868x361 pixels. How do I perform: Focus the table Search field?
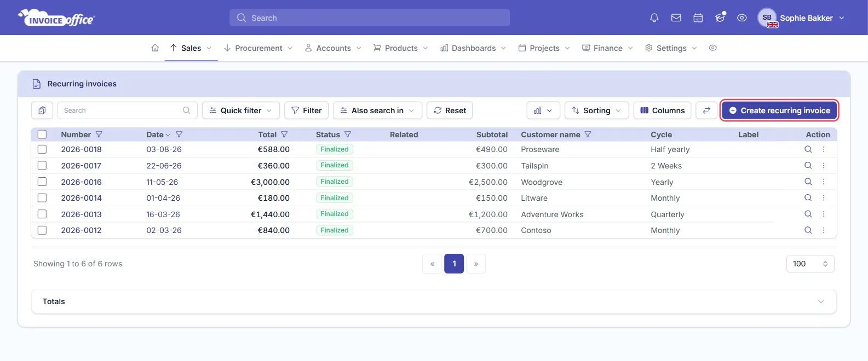click(x=127, y=110)
